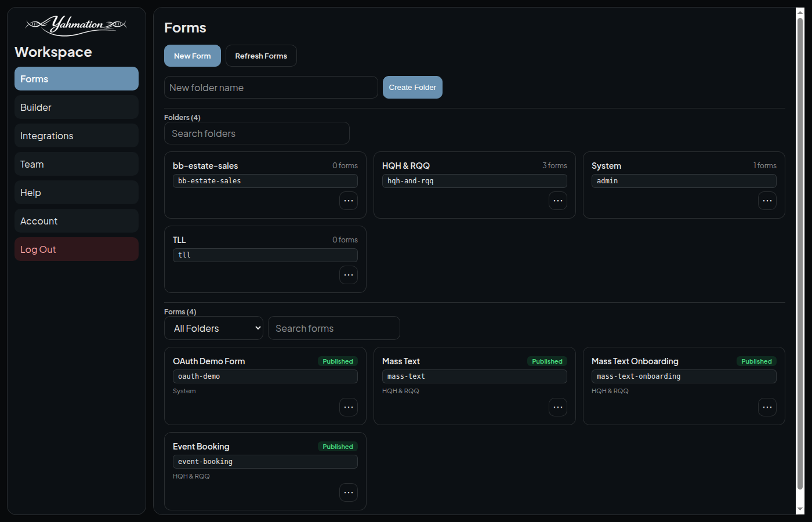Click HQH & RQQ label under Mass Text Onboarding
Image resolution: width=812 pixels, height=522 pixels.
click(x=610, y=391)
